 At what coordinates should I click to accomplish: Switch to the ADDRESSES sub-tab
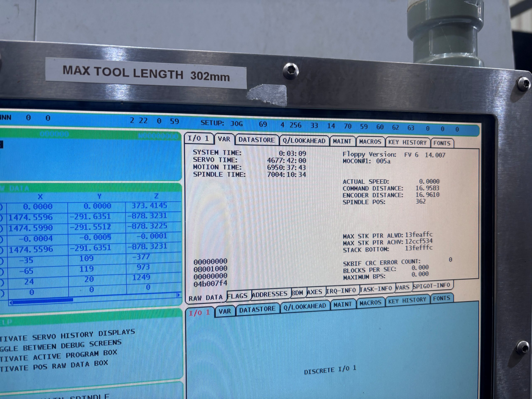(270, 294)
